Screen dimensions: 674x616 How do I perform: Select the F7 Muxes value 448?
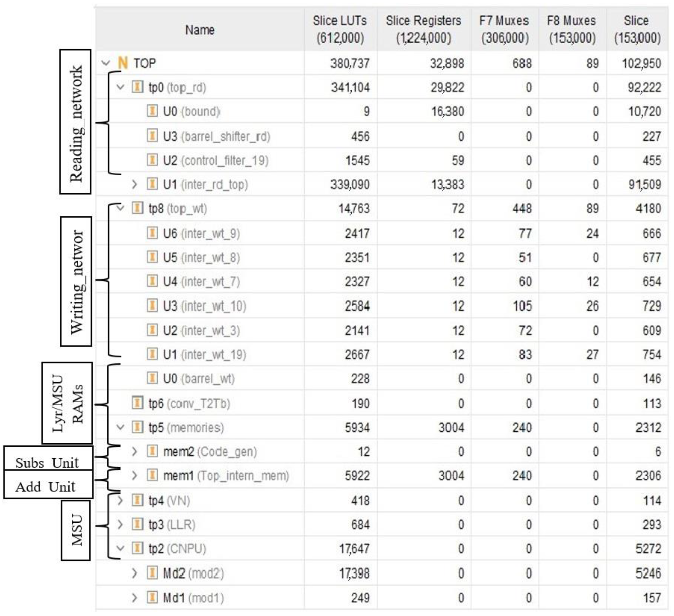(x=522, y=209)
